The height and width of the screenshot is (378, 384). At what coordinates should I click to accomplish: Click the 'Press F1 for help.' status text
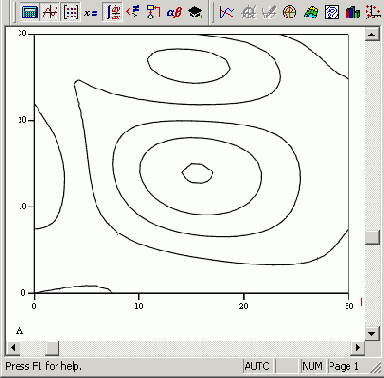[43, 366]
